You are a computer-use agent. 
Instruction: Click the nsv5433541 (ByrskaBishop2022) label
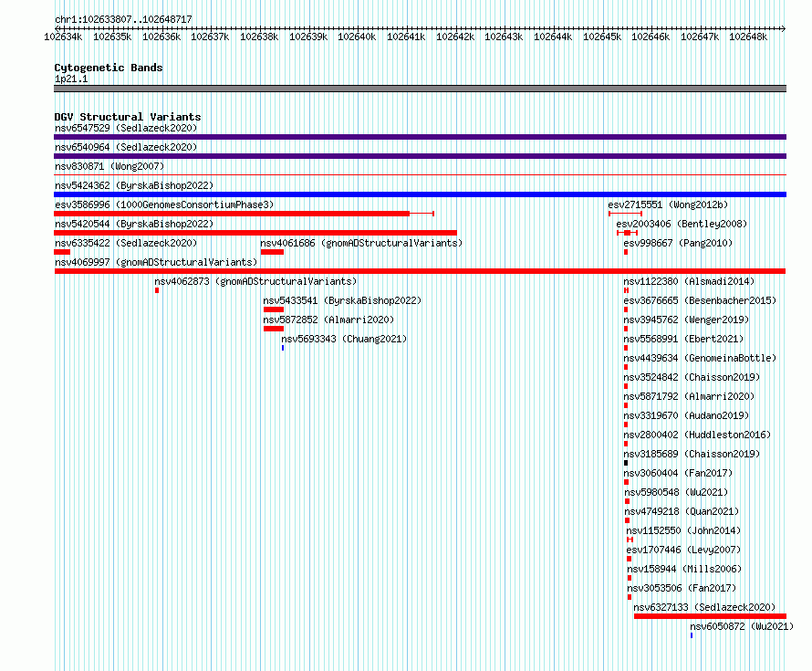(x=342, y=300)
